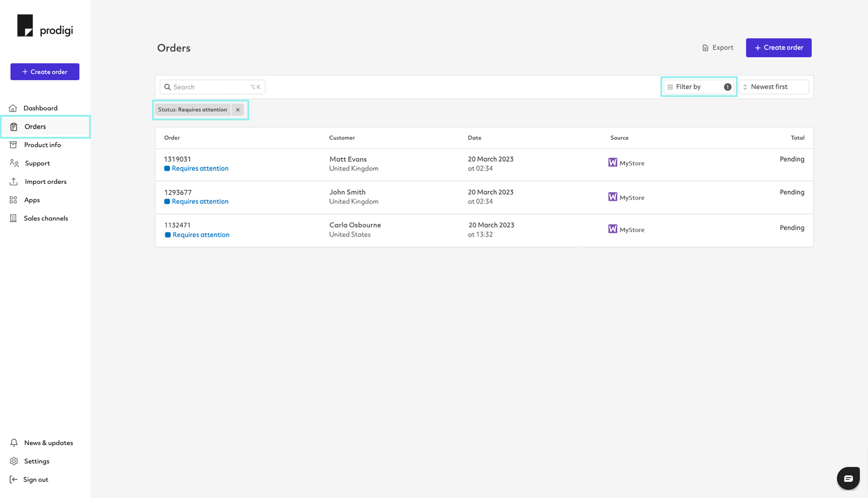
Task: Open order 1319031 details
Action: coord(178,159)
